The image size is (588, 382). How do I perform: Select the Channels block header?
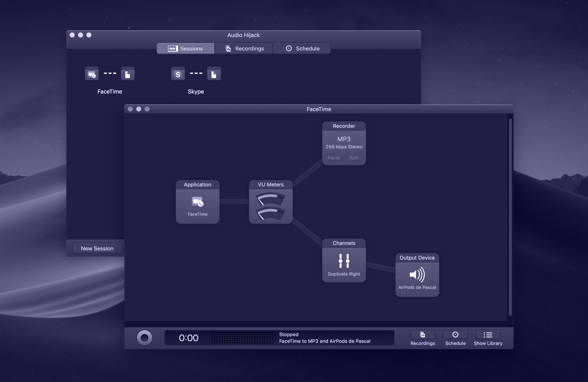click(344, 243)
